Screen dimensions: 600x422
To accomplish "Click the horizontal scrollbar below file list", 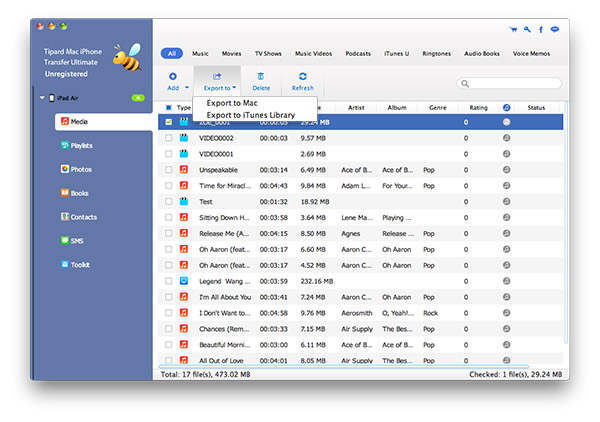I will [343, 366].
